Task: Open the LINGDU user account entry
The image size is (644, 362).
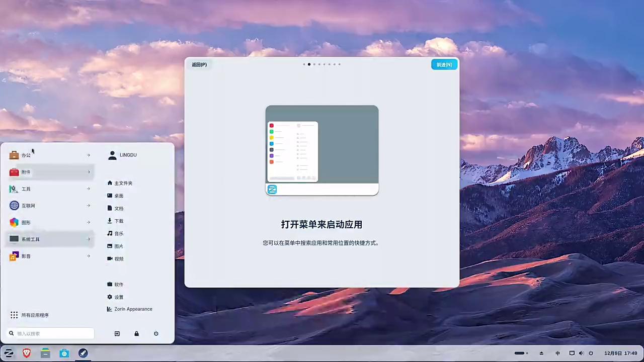Action: tap(123, 155)
